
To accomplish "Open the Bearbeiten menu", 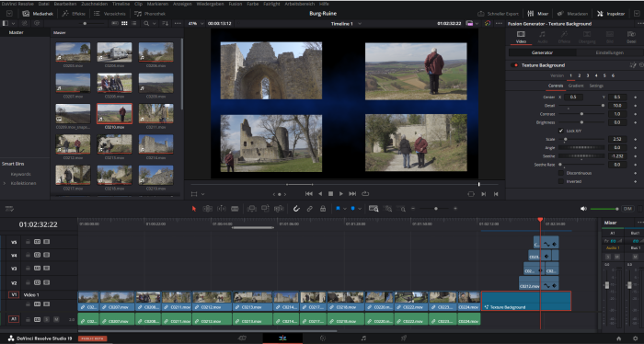I will pos(65,4).
